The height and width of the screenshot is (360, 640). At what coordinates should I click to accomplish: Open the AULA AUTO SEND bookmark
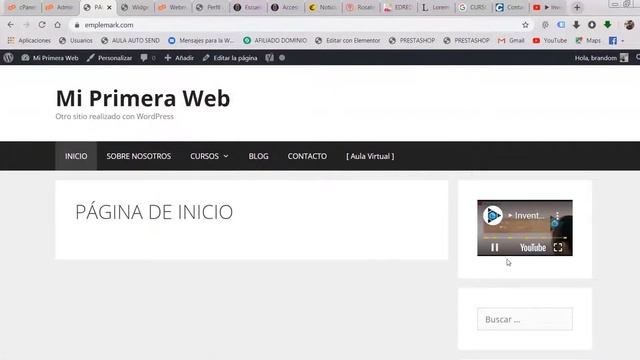click(130, 40)
